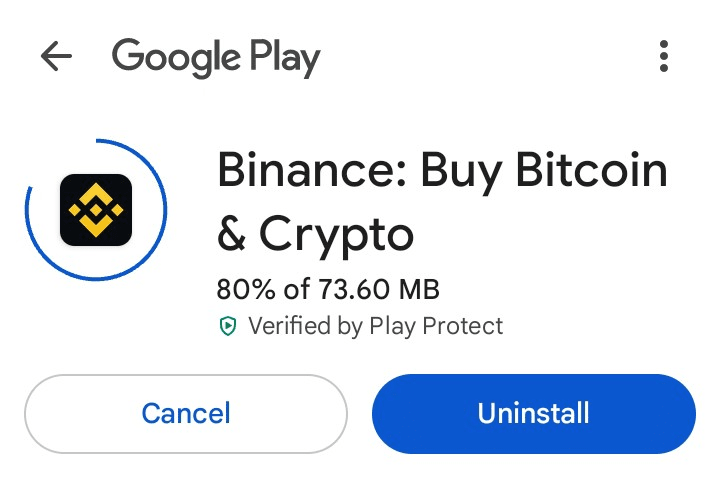Click the 73.60 MB file size text

coord(379,290)
